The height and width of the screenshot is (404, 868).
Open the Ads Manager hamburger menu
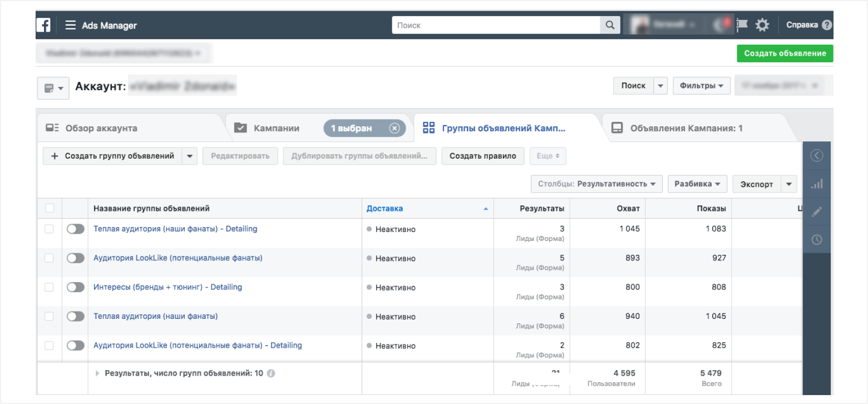click(70, 25)
